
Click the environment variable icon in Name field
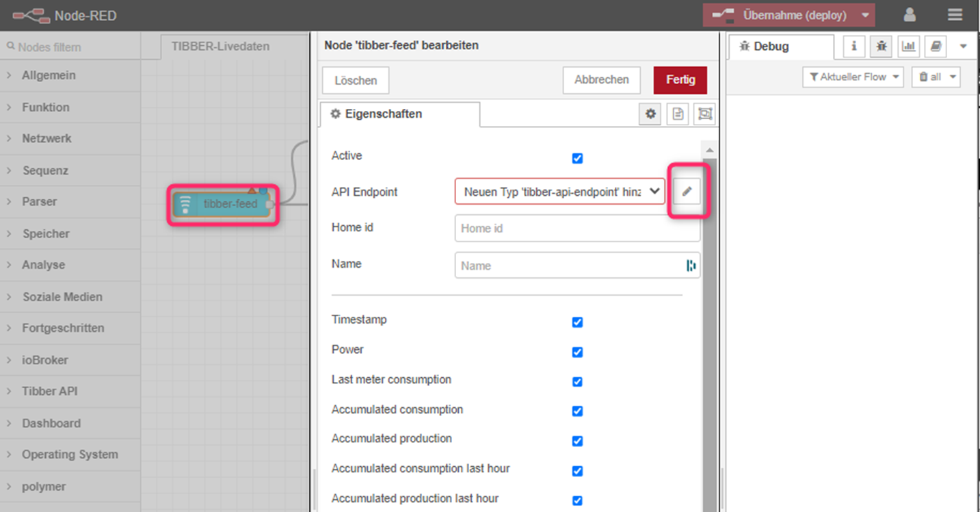(x=691, y=266)
